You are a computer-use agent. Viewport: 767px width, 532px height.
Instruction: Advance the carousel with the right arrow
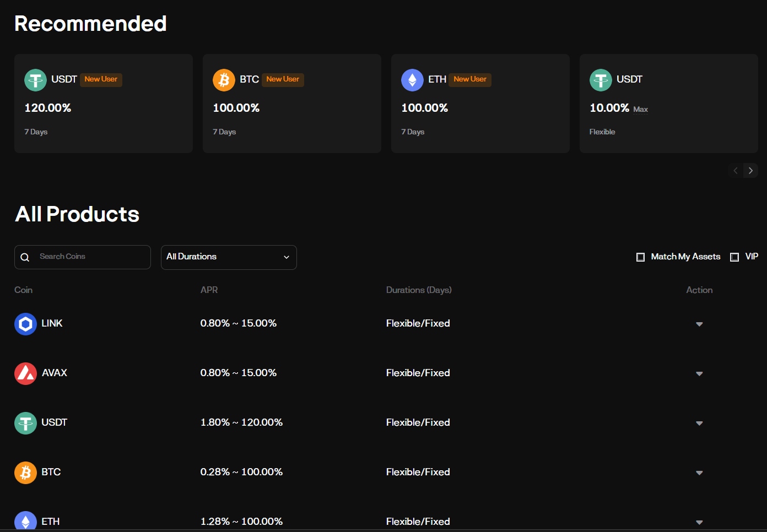coord(750,171)
